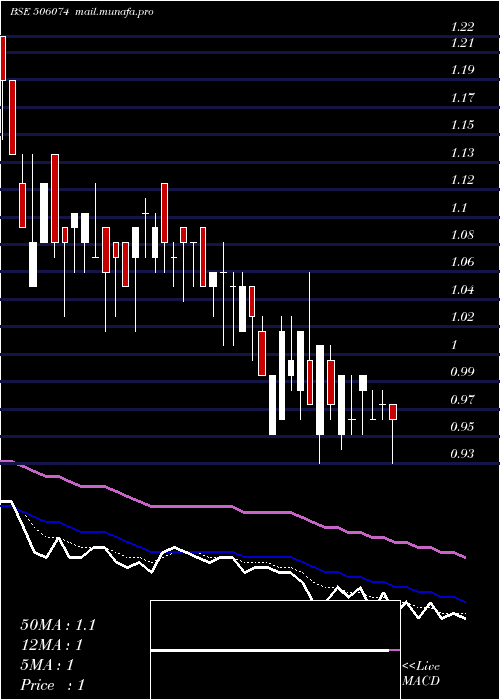Click the 0.93 price axis label
500x700 pixels.
[462, 454]
